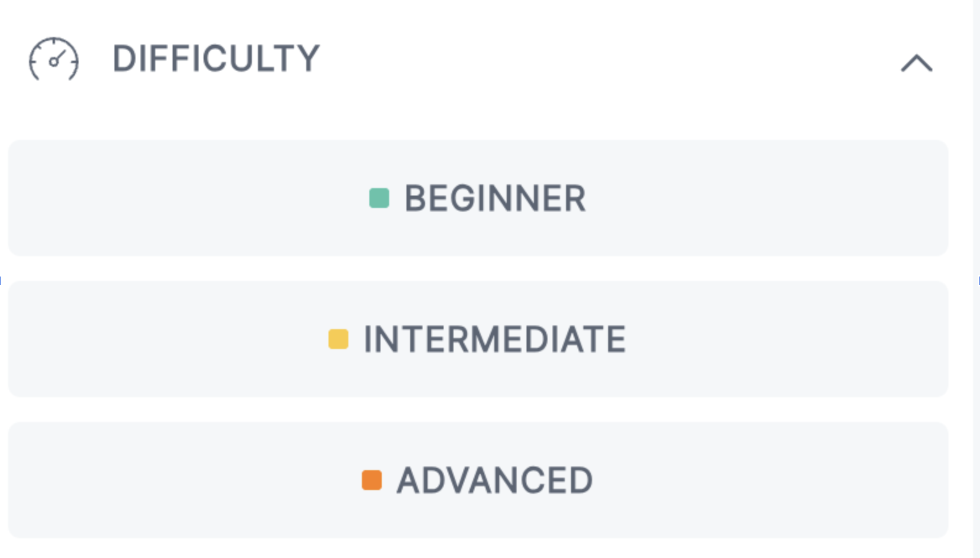Expand the DIFFICULTY filter group header
The height and width of the screenshot is (558, 980).
(x=217, y=58)
